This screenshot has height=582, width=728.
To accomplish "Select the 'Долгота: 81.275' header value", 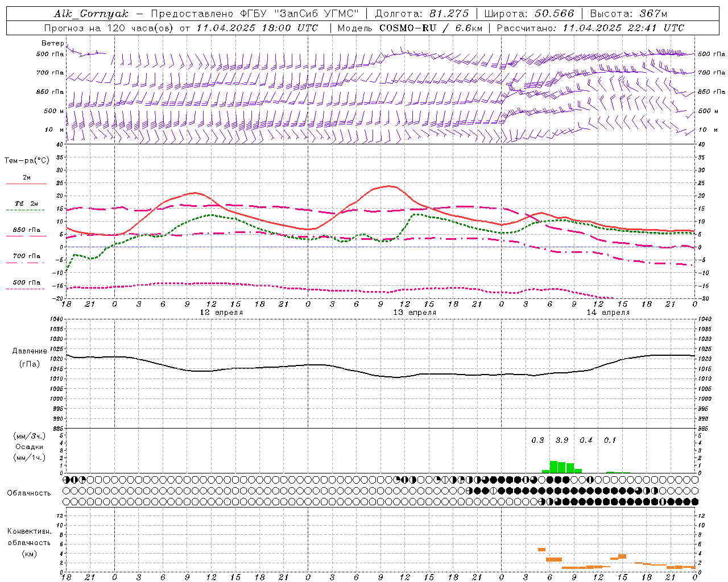I will pos(422,14).
